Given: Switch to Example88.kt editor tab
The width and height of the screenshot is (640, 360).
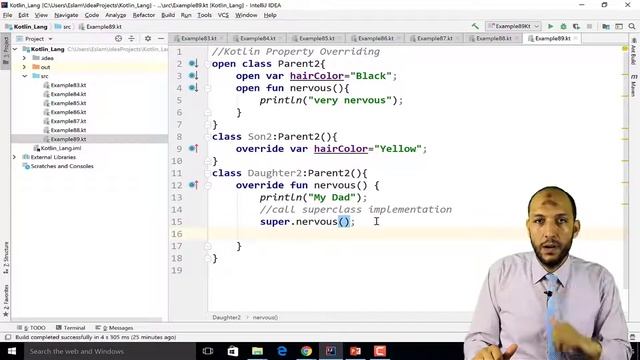Looking at the screenshot, I should 493,38.
